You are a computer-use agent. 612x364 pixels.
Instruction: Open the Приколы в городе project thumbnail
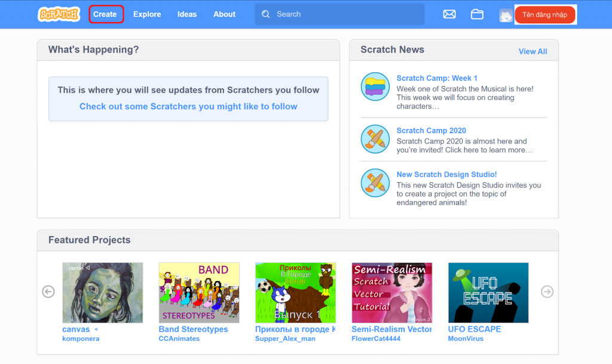click(295, 293)
